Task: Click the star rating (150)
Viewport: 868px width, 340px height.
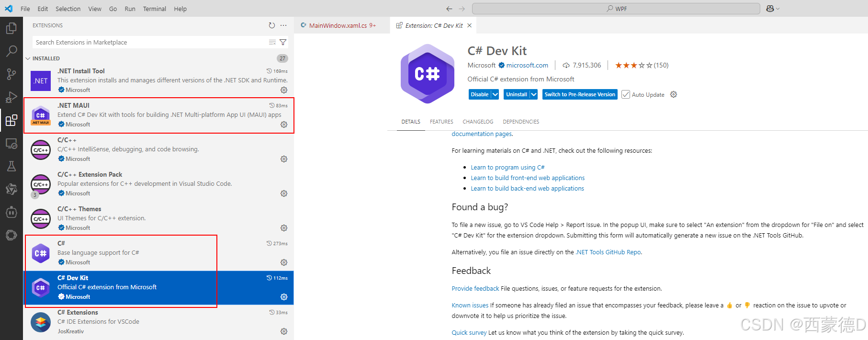Action: (642, 65)
